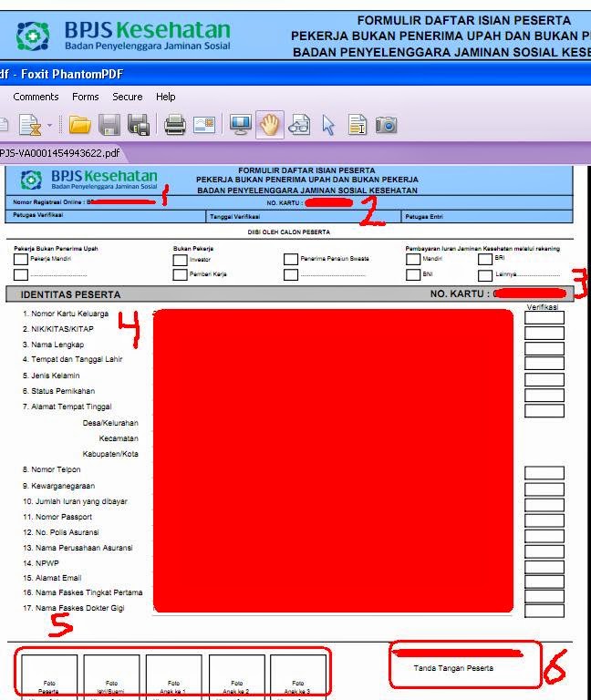This screenshot has height=700, width=591.
Task: Click the Foto Istri/Suami photo box
Action: pos(111,677)
